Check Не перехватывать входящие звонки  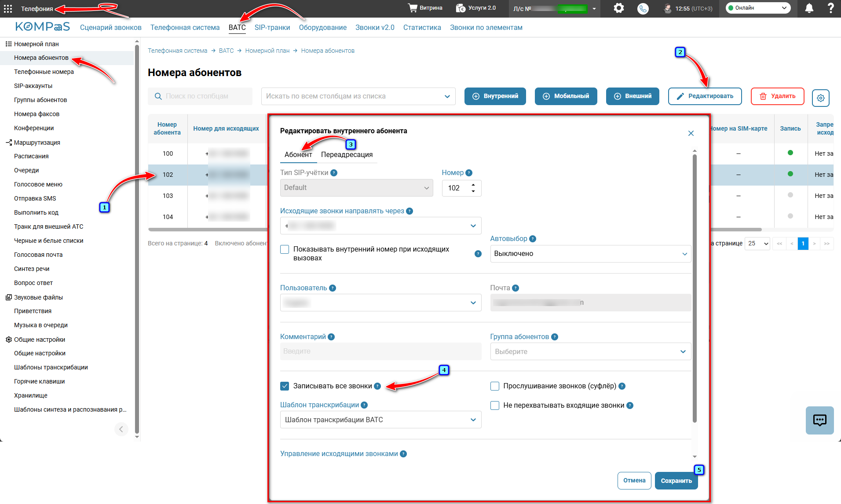tap(495, 405)
